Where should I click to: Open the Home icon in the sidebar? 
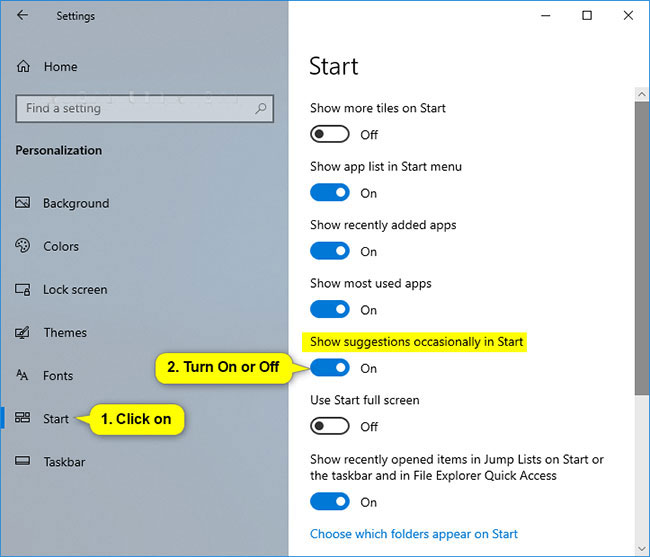coord(23,66)
